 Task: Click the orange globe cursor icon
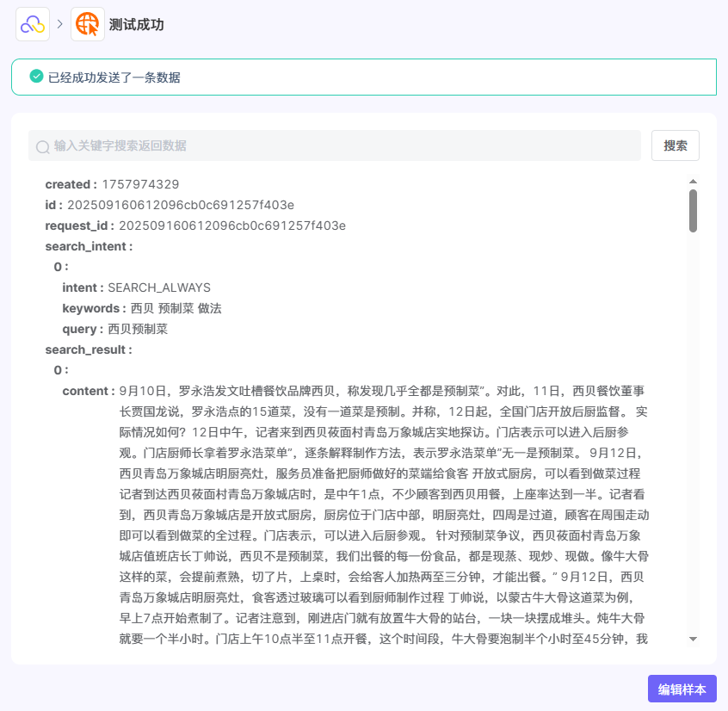pyautogui.click(x=88, y=24)
